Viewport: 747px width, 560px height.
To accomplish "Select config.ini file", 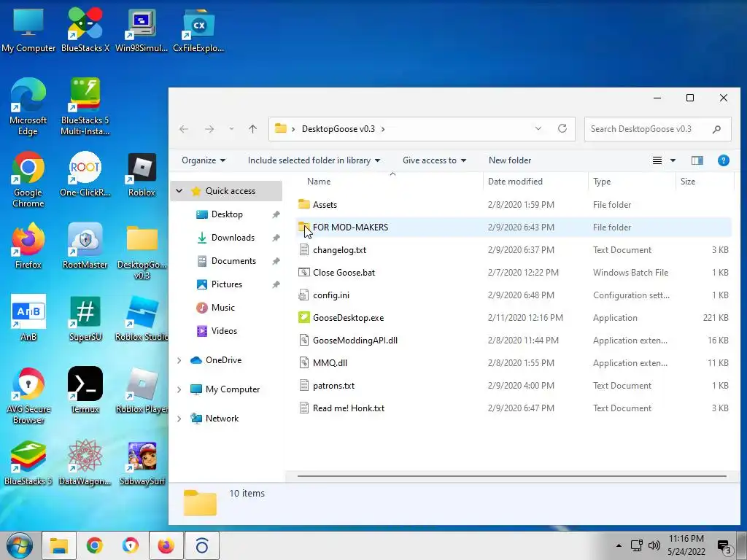I will (x=514, y=295).
